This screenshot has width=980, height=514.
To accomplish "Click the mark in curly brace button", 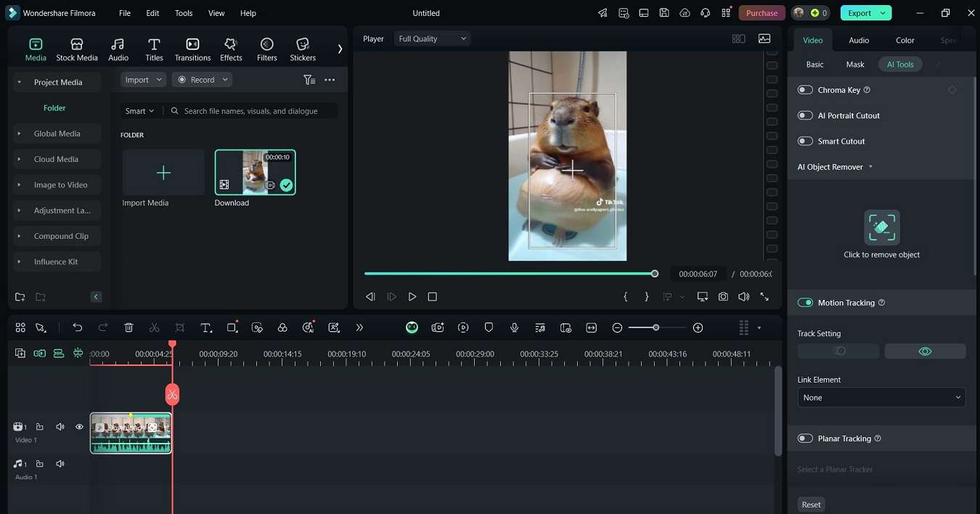I will 626,297.
